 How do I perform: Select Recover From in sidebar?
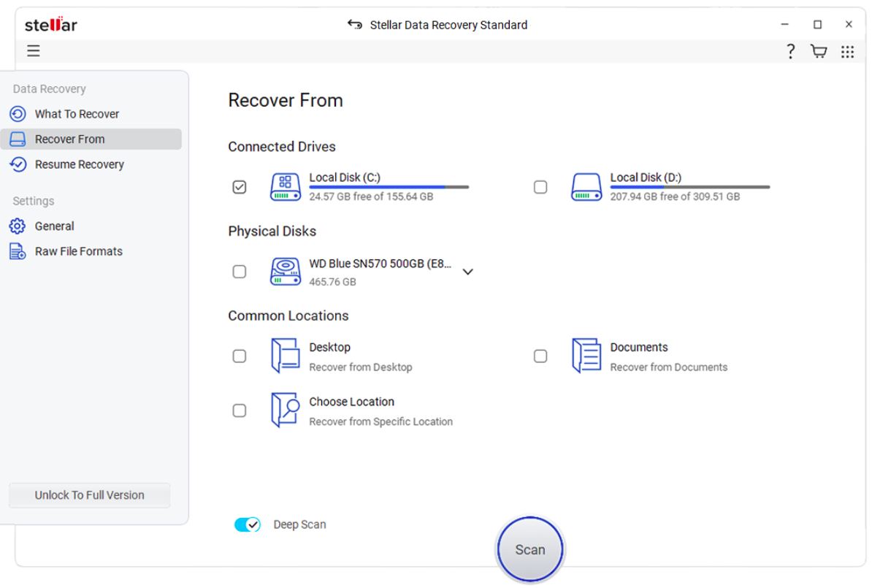click(91, 140)
